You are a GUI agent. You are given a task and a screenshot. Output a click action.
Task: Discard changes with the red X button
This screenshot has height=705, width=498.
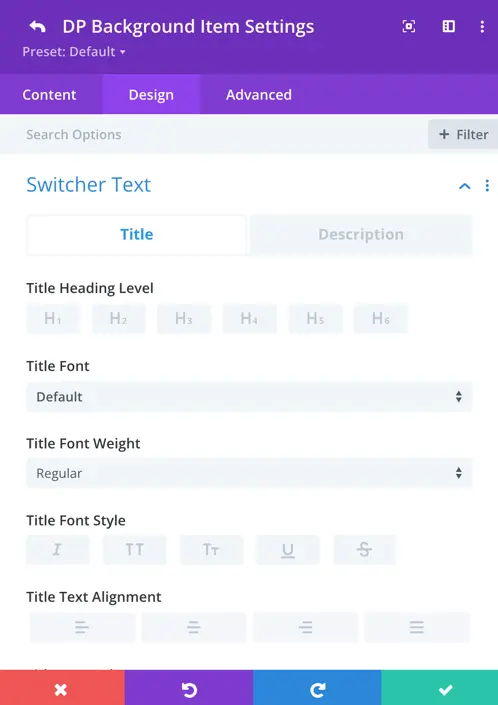(62, 687)
